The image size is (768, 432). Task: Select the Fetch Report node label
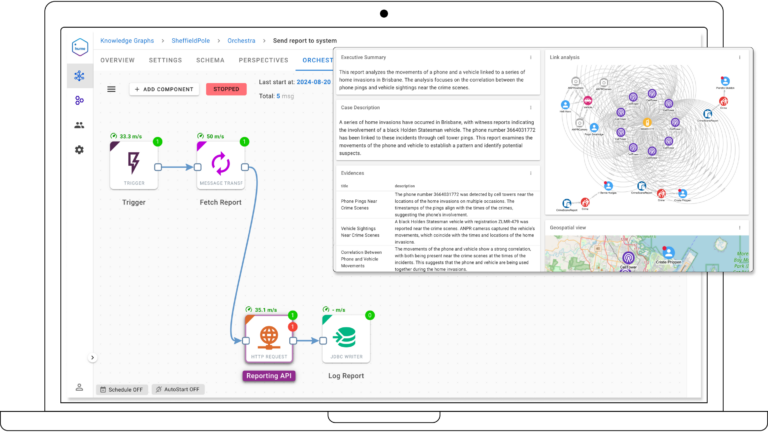click(x=220, y=202)
